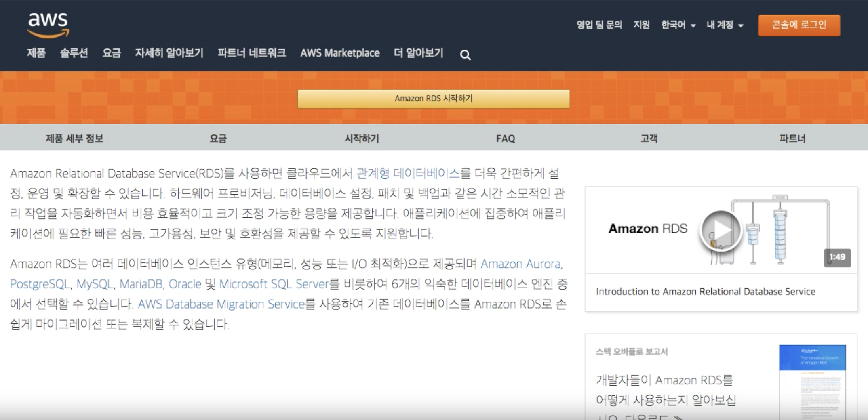Follow the Amazon Aurora link
This screenshot has height=420, width=868.
coord(521,264)
